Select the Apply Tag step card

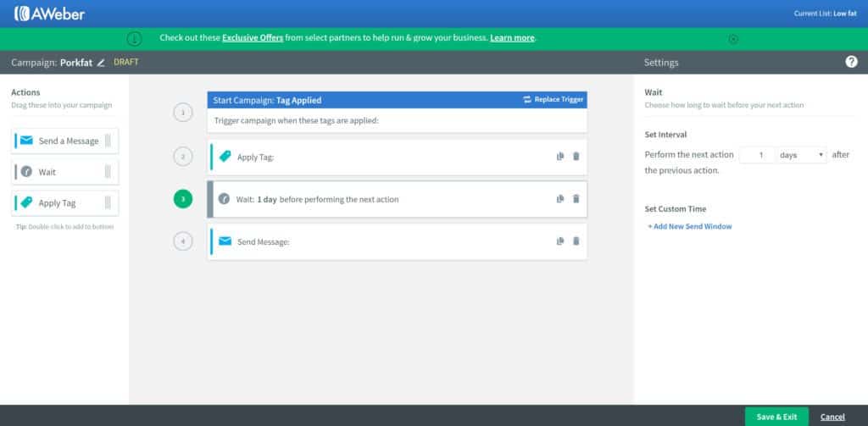[x=397, y=157]
